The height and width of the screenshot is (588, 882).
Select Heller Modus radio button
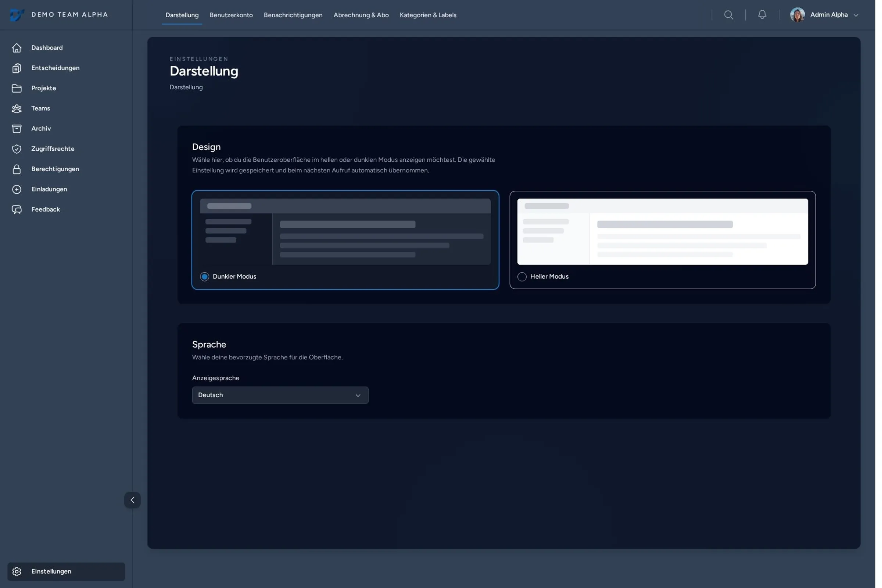(521, 277)
